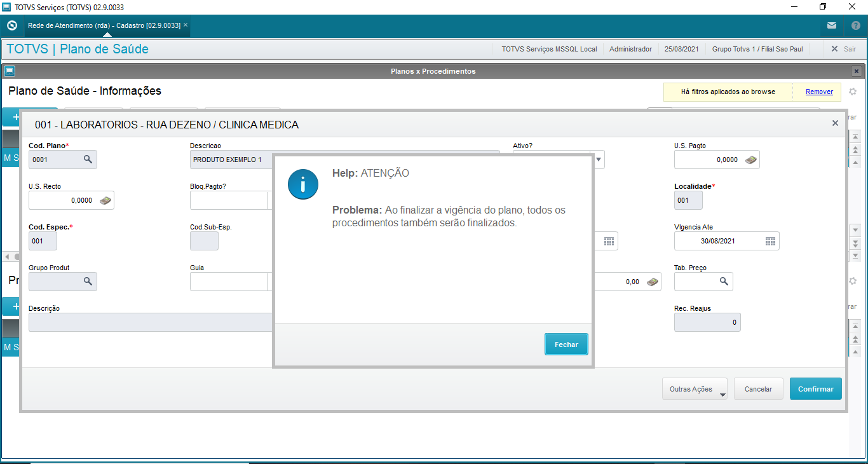
Task: Click the Administrador user label
Action: point(630,49)
